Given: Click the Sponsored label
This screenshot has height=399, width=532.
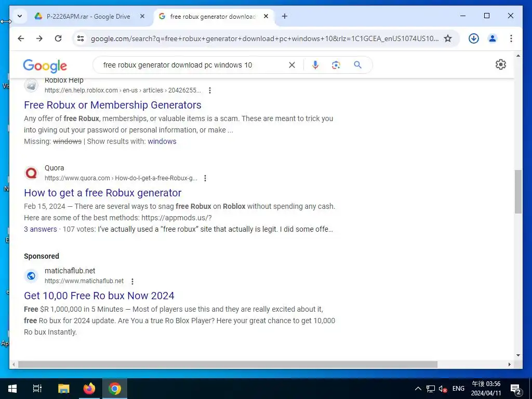Looking at the screenshot, I should click(x=42, y=256).
